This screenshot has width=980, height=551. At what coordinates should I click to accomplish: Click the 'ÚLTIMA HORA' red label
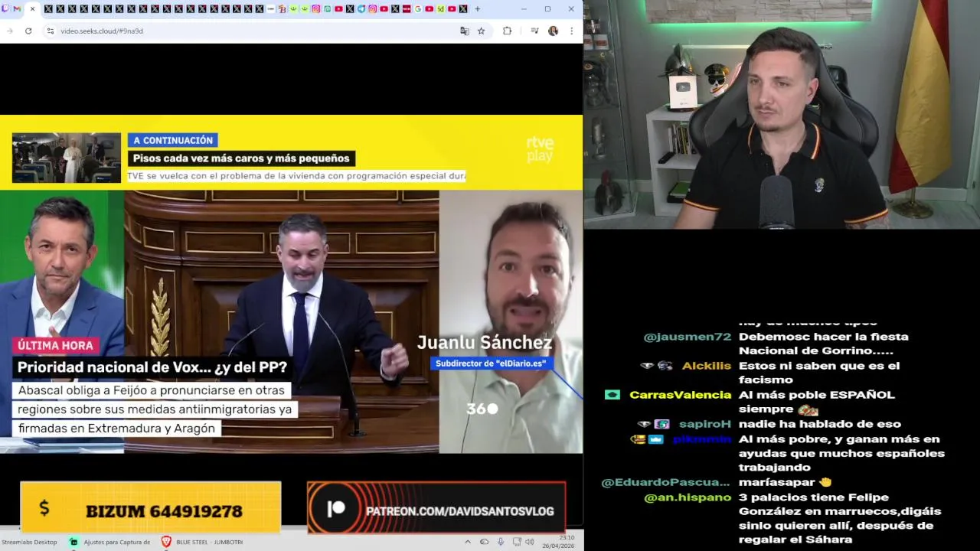(55, 345)
